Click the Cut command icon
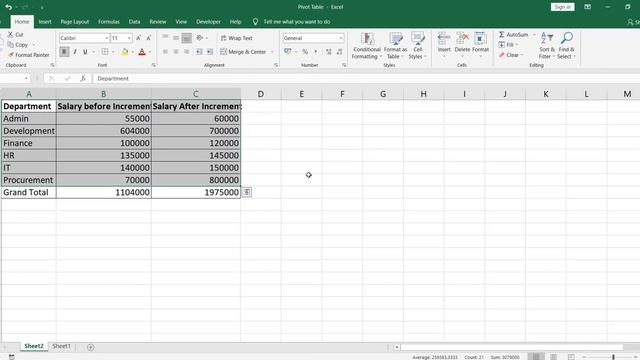This screenshot has width=640, height=360. click(x=11, y=35)
